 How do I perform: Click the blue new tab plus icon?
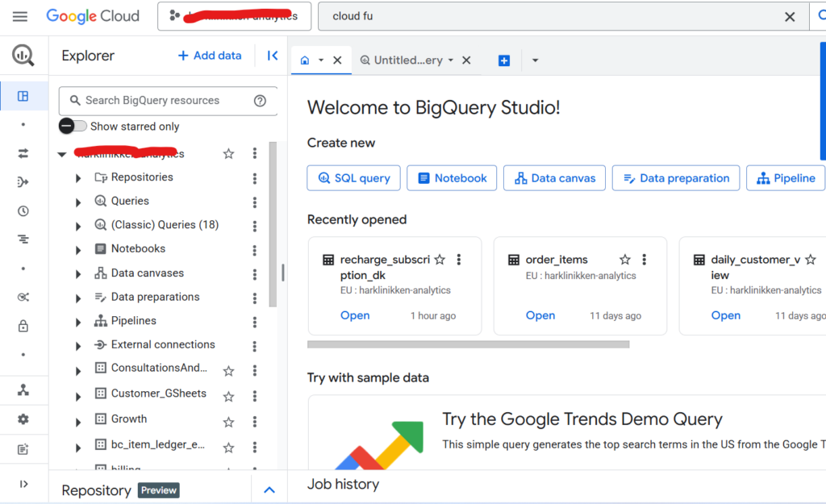coord(504,60)
